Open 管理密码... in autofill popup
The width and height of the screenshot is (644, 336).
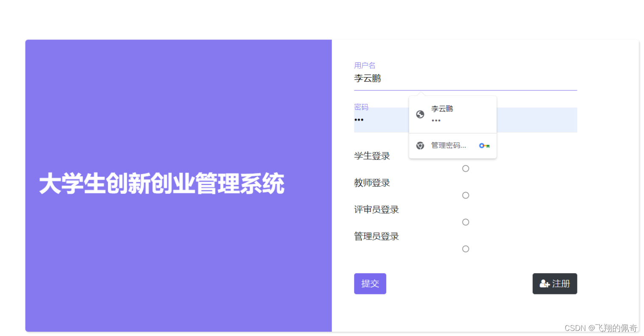click(453, 146)
